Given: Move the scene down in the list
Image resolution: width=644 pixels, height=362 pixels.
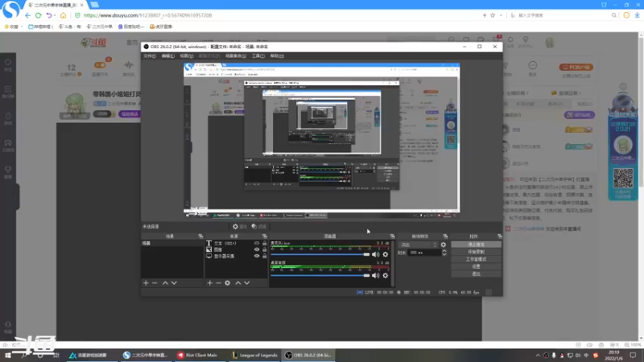Looking at the screenshot, I should click(x=174, y=283).
